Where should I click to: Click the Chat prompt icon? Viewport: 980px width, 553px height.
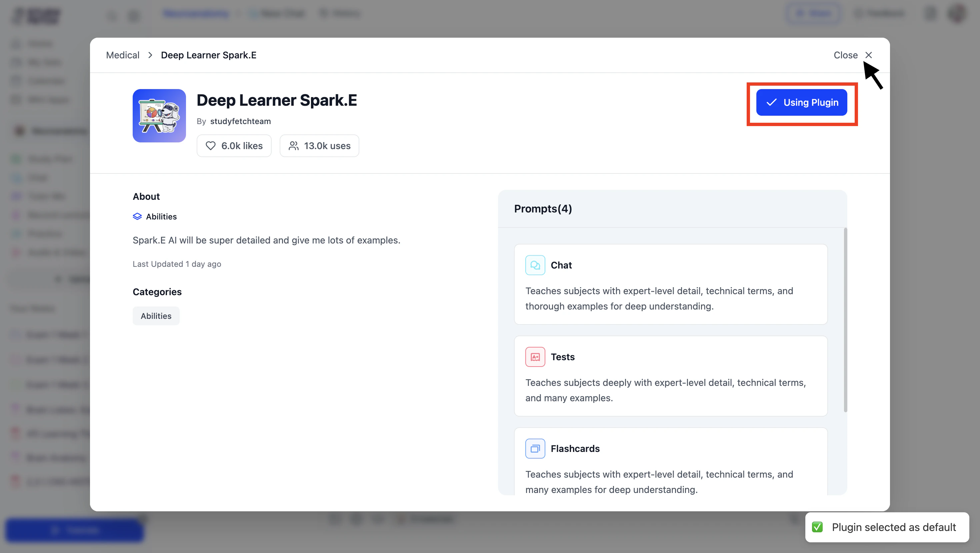click(535, 265)
